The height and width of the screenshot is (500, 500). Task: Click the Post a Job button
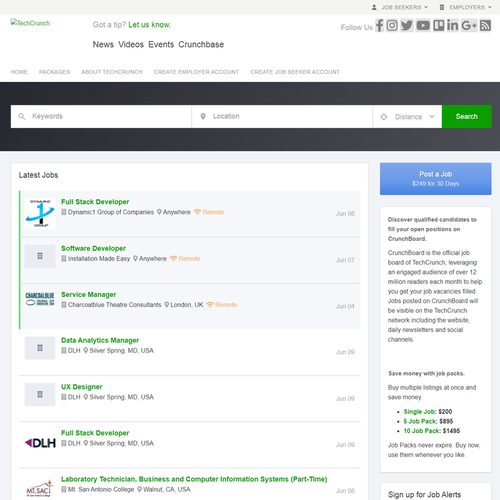click(436, 179)
